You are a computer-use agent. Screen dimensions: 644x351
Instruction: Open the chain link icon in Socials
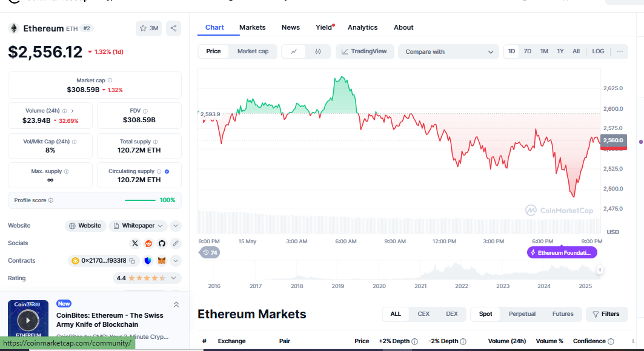pyautogui.click(x=175, y=243)
